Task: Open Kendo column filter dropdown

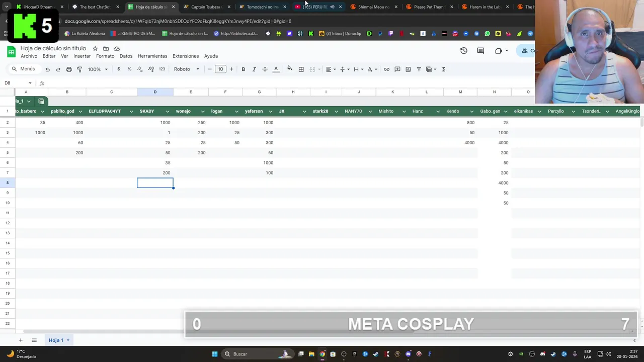Action: (x=471, y=111)
